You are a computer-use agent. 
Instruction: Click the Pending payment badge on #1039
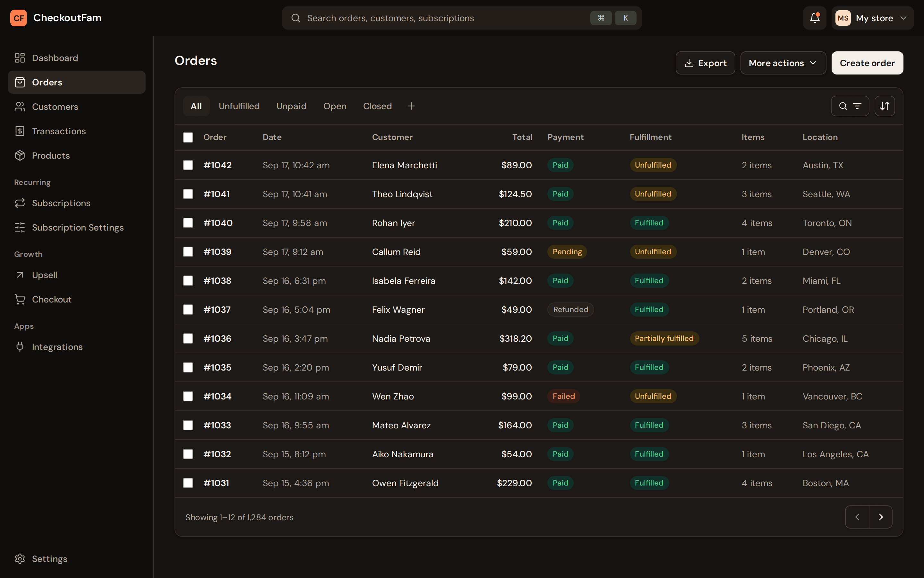567,251
